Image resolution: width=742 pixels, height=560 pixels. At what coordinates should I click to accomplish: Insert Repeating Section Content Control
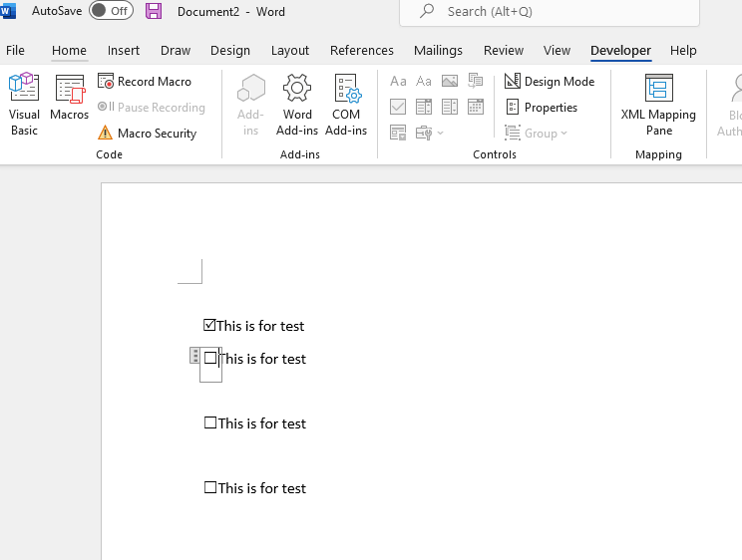398,133
